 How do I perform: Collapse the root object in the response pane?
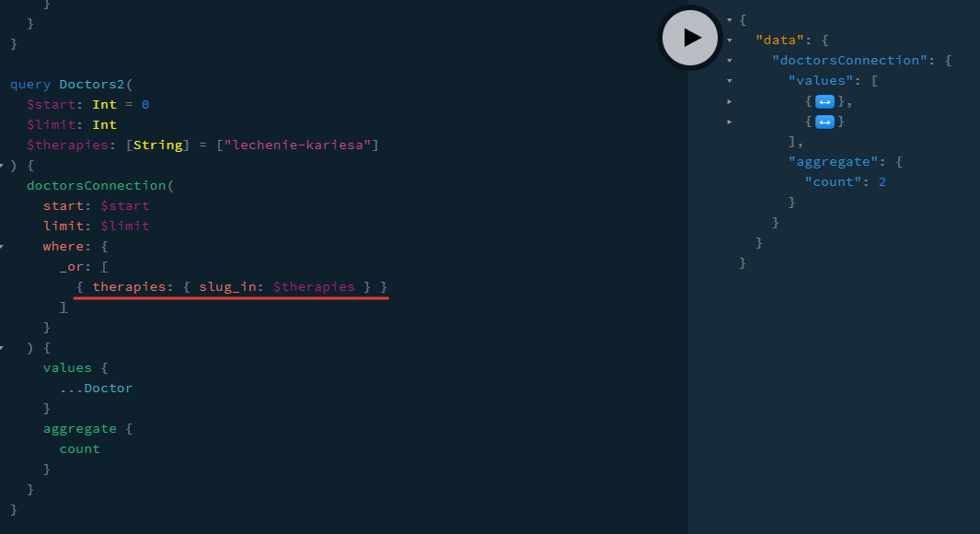point(730,20)
